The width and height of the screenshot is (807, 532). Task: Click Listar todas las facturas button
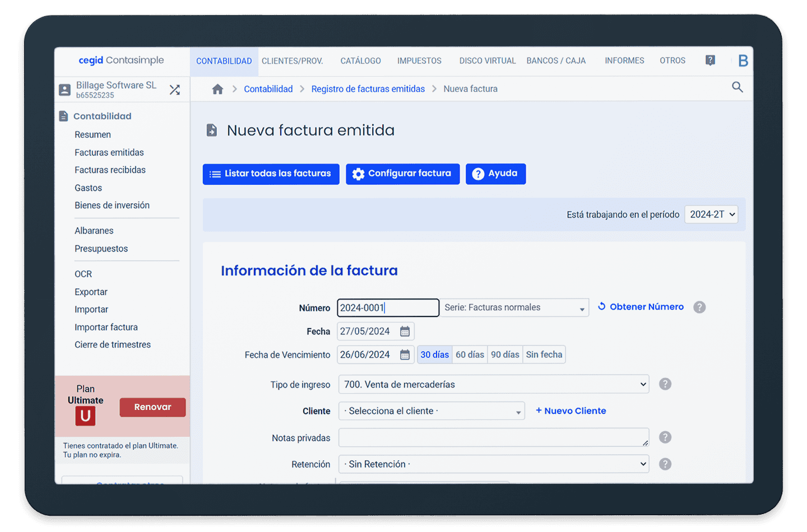click(271, 174)
